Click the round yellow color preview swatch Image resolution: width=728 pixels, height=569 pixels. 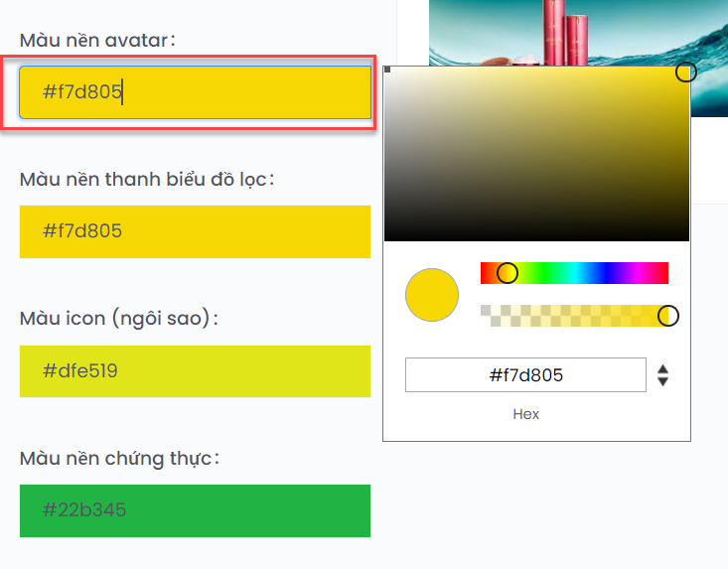point(432,295)
